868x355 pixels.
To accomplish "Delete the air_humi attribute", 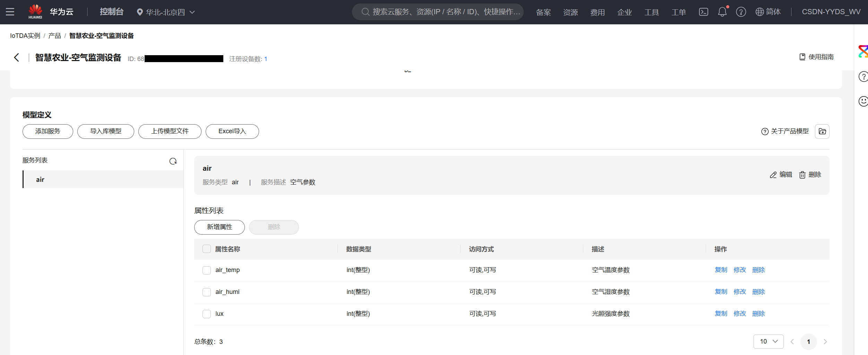I will 758,292.
